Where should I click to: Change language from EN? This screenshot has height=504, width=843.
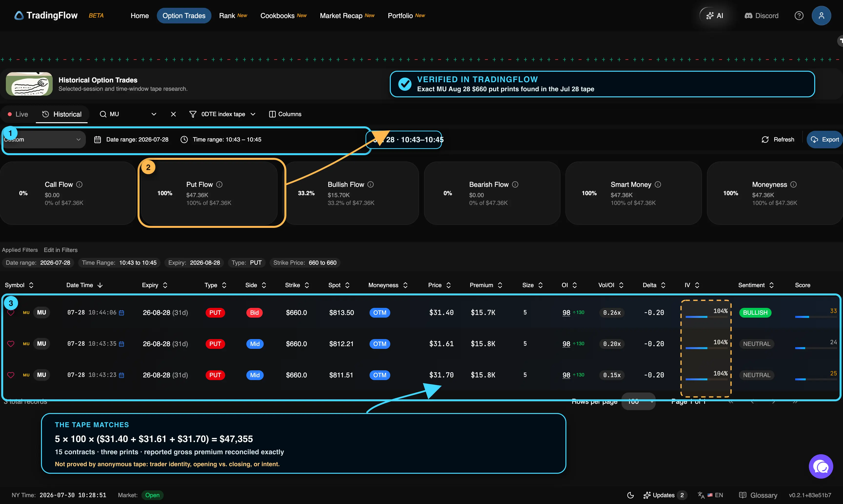tap(710, 495)
